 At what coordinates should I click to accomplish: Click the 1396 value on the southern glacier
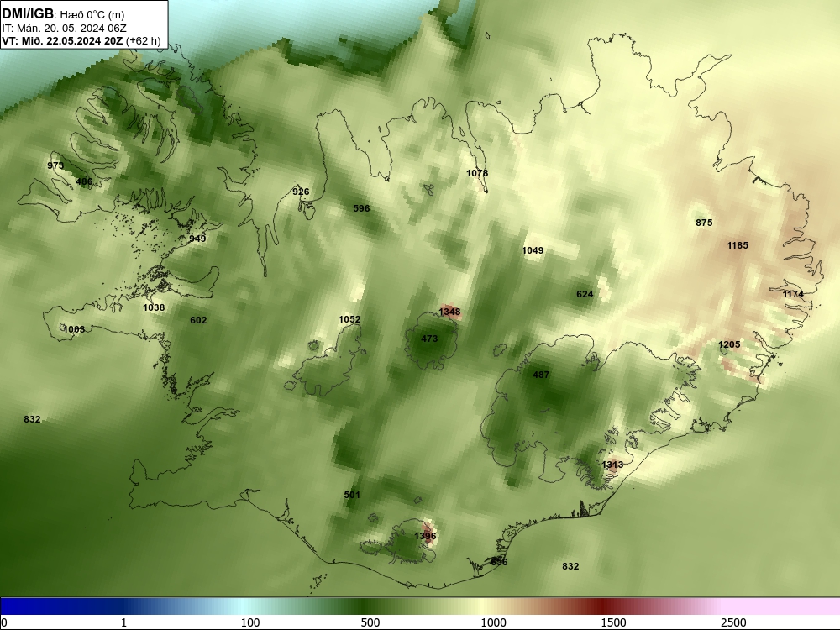[x=425, y=536]
